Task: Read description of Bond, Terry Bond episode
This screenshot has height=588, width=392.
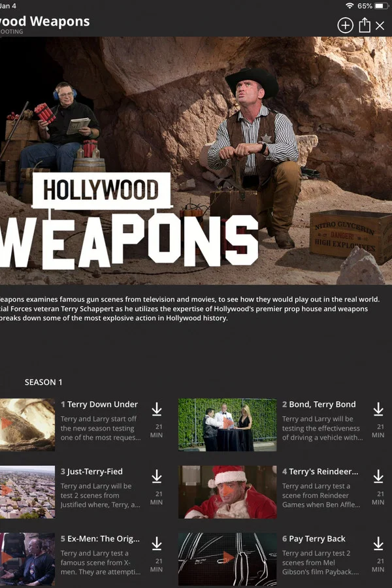Action: (x=322, y=428)
